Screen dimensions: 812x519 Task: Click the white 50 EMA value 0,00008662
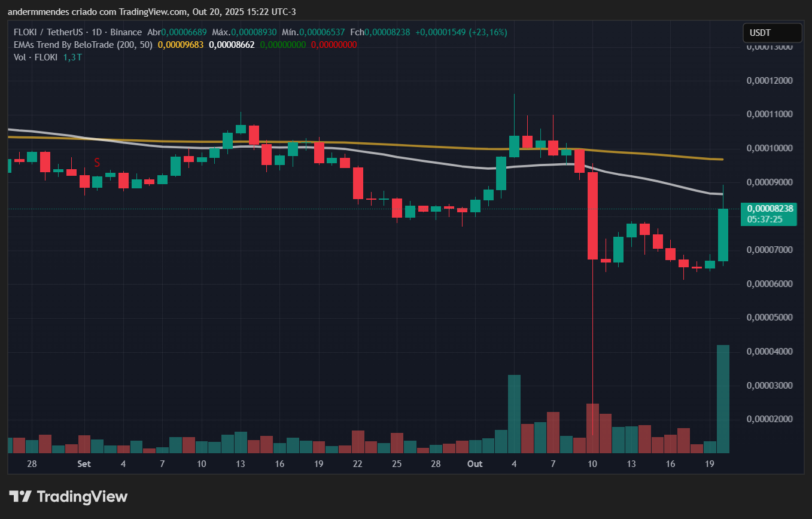pyautogui.click(x=232, y=45)
